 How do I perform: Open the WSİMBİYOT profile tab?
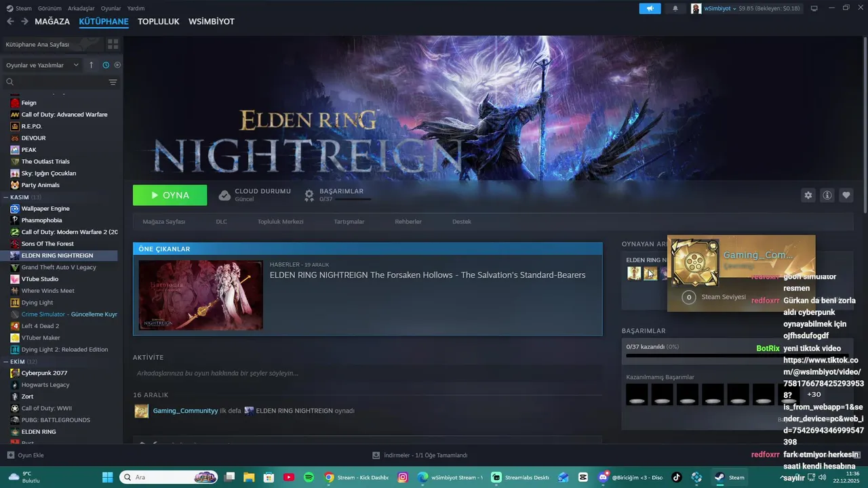tap(212, 22)
